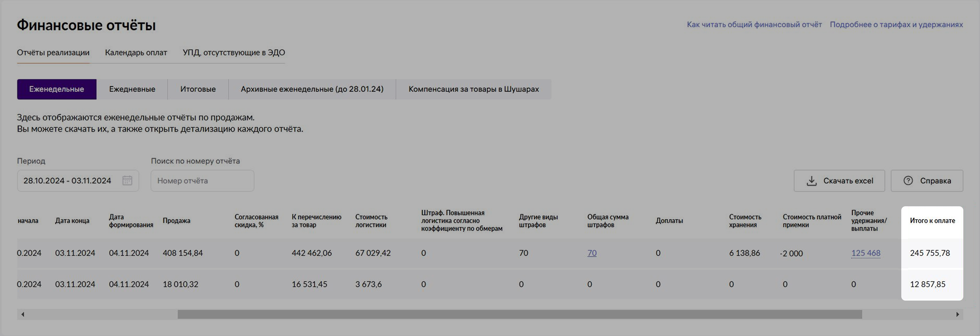
Task: Click the Итого к оплате column header
Action: pyautogui.click(x=933, y=221)
